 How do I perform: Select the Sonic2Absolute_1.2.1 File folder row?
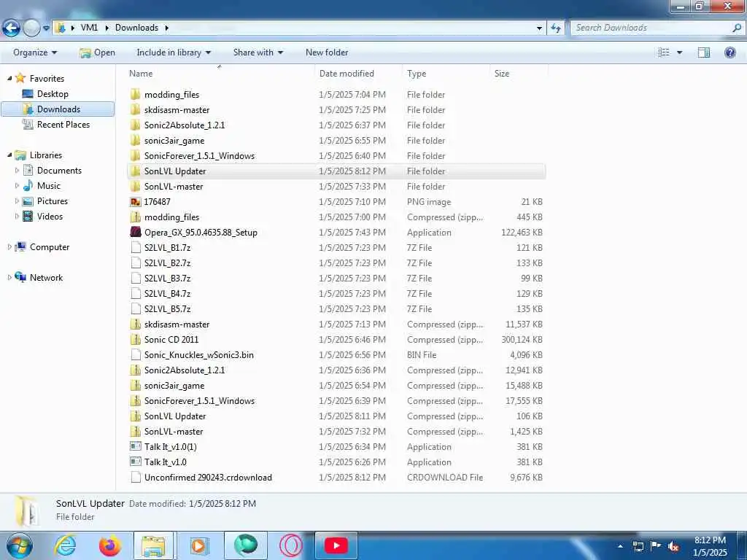click(336, 125)
